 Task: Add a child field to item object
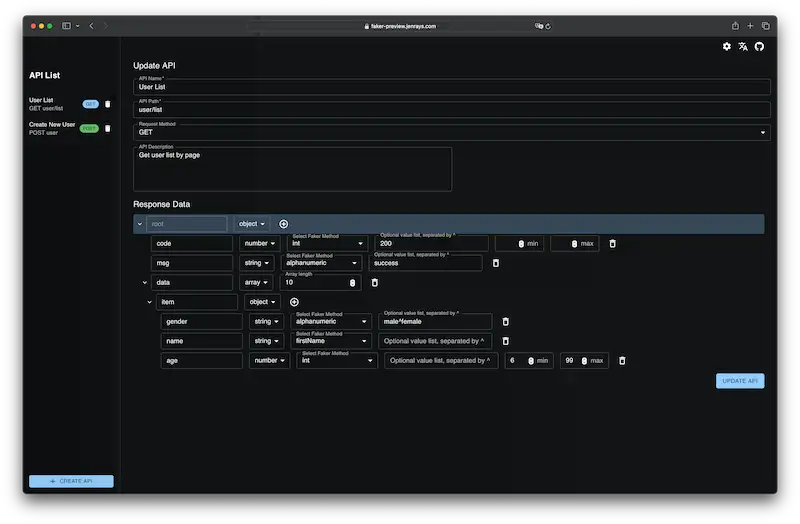294,302
